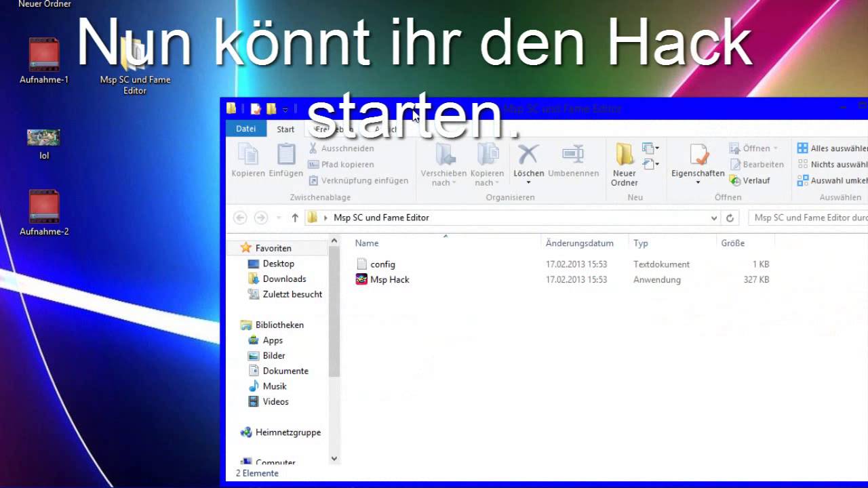
Task: Click the Löschen X icon
Action: point(528,155)
